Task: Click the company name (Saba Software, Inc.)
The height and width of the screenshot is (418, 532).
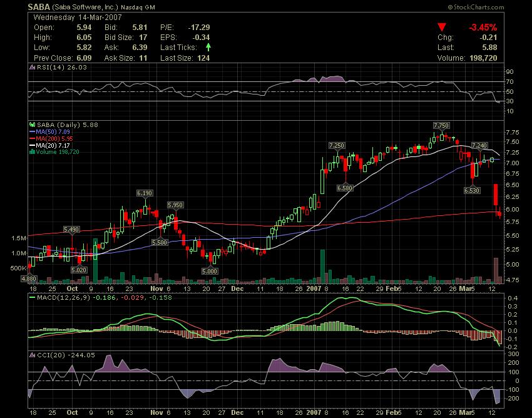Action: tap(85, 7)
